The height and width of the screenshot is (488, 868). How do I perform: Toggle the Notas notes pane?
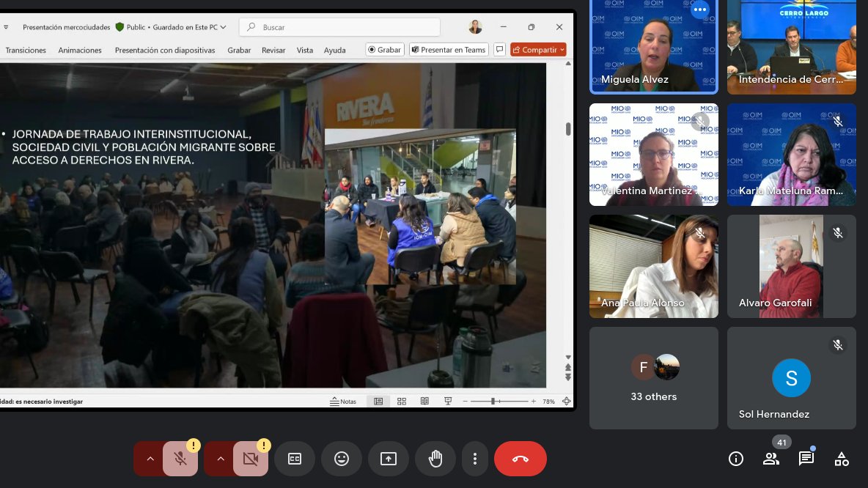pyautogui.click(x=343, y=401)
